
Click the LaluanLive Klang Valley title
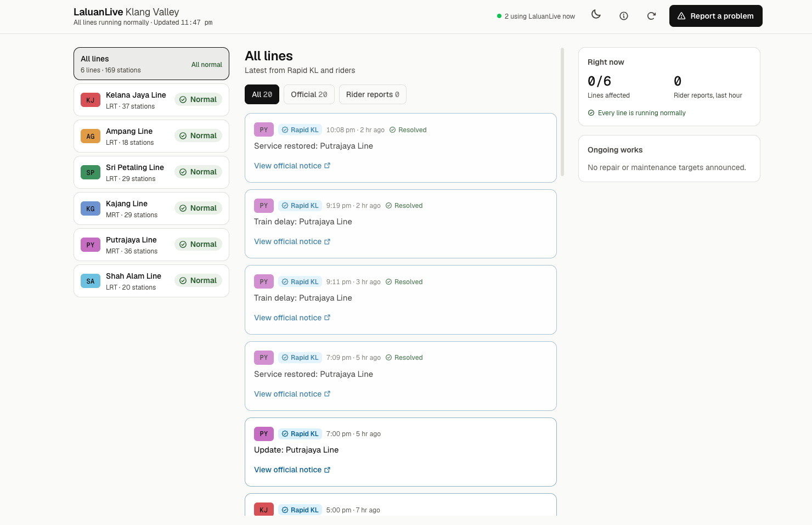pyautogui.click(x=126, y=12)
